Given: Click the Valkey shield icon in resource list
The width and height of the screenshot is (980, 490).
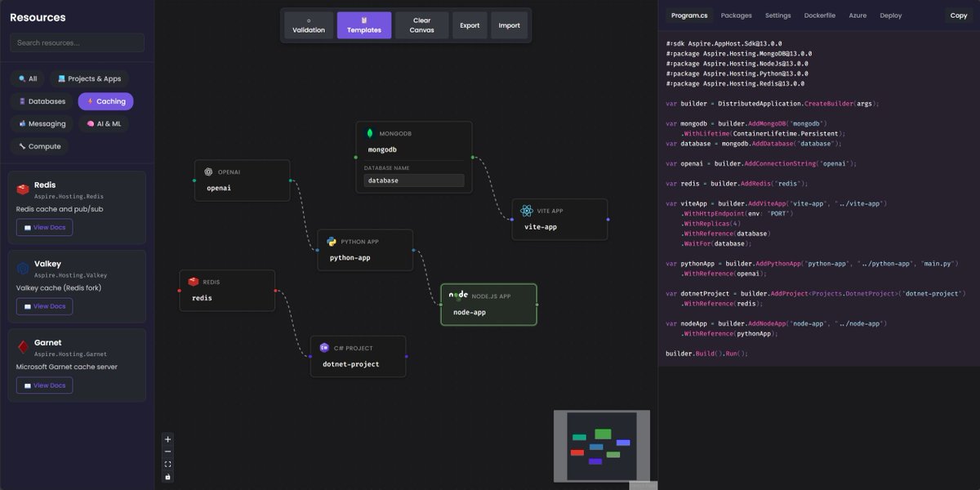Looking at the screenshot, I should pos(23,269).
